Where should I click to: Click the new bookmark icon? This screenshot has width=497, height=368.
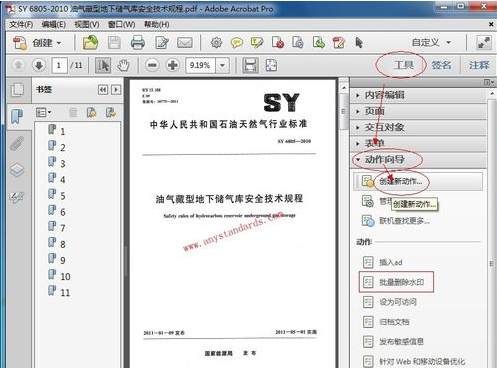coord(91,113)
